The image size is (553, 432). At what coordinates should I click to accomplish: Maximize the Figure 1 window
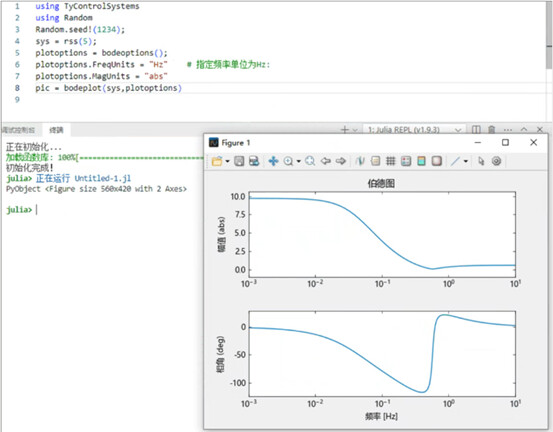click(x=505, y=142)
